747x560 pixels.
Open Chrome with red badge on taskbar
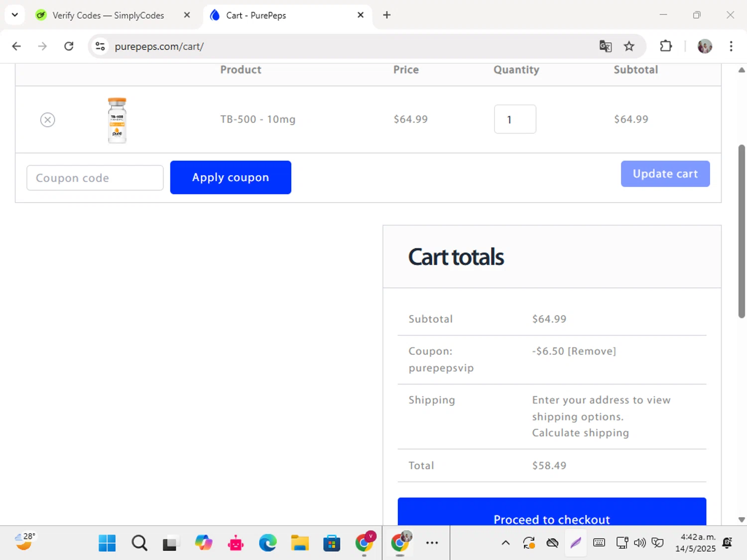click(365, 543)
